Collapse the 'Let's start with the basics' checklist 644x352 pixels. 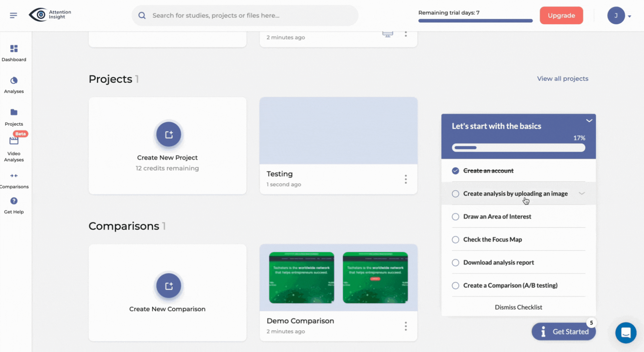(590, 121)
